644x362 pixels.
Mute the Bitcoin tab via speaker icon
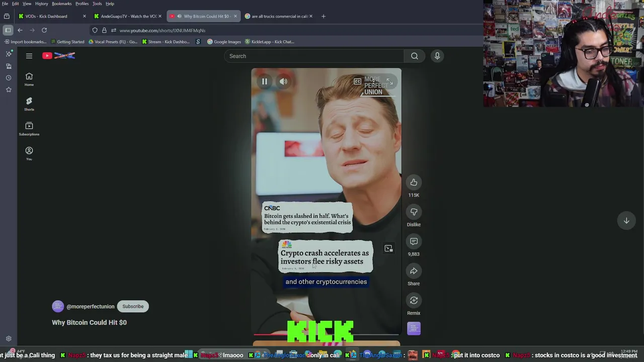(179, 16)
